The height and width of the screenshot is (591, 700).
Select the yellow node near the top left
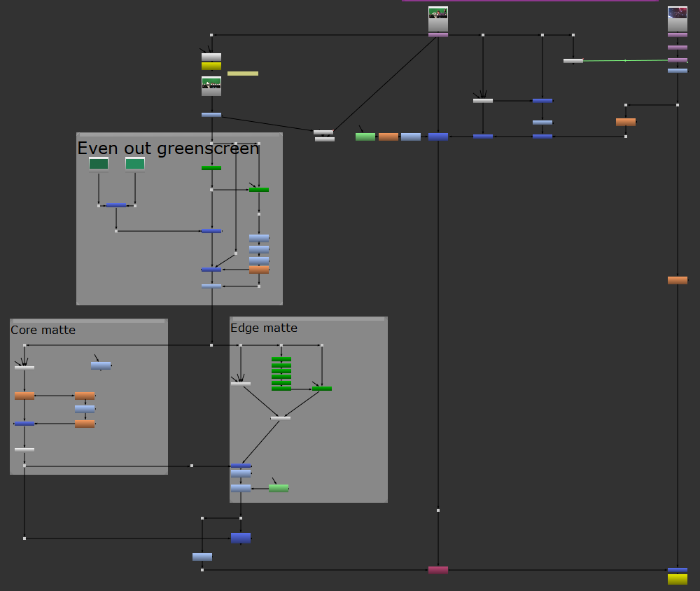coord(211,67)
